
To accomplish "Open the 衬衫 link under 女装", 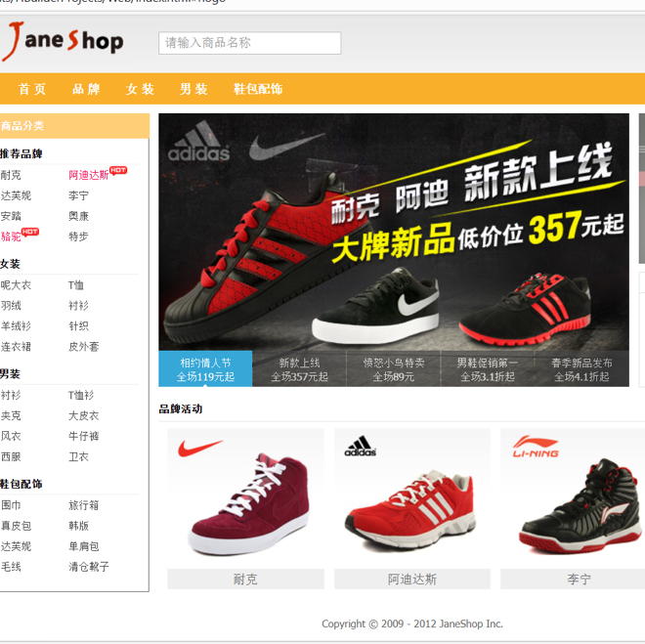I will pos(78,306).
